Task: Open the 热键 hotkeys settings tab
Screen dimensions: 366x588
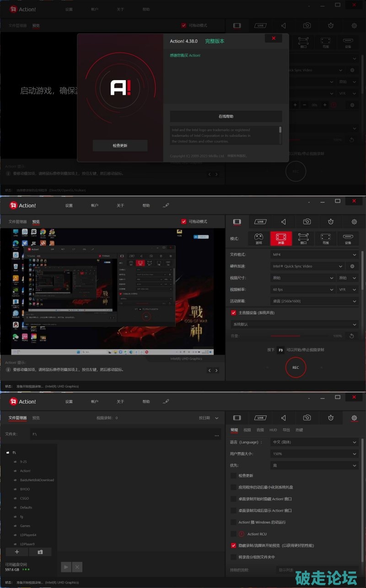Action: 299,430
